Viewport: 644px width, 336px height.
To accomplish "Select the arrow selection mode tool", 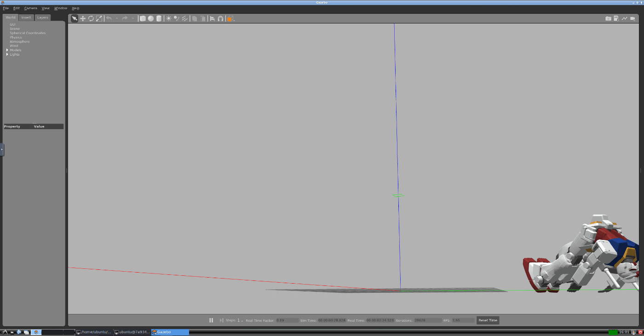I will pos(75,18).
